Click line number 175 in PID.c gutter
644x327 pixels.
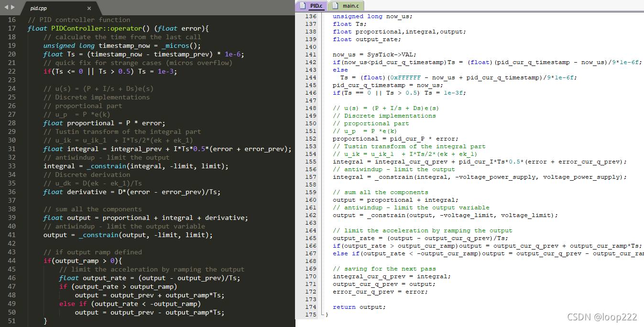coord(311,315)
